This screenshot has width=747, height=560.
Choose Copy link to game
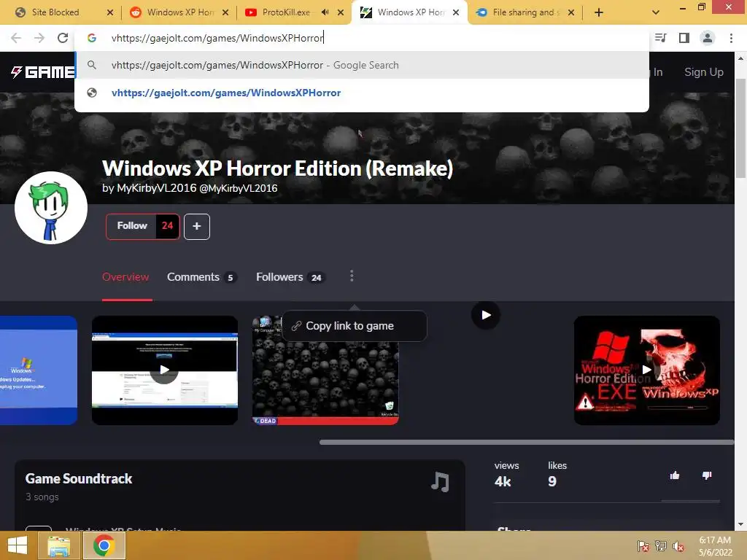[x=355, y=326]
